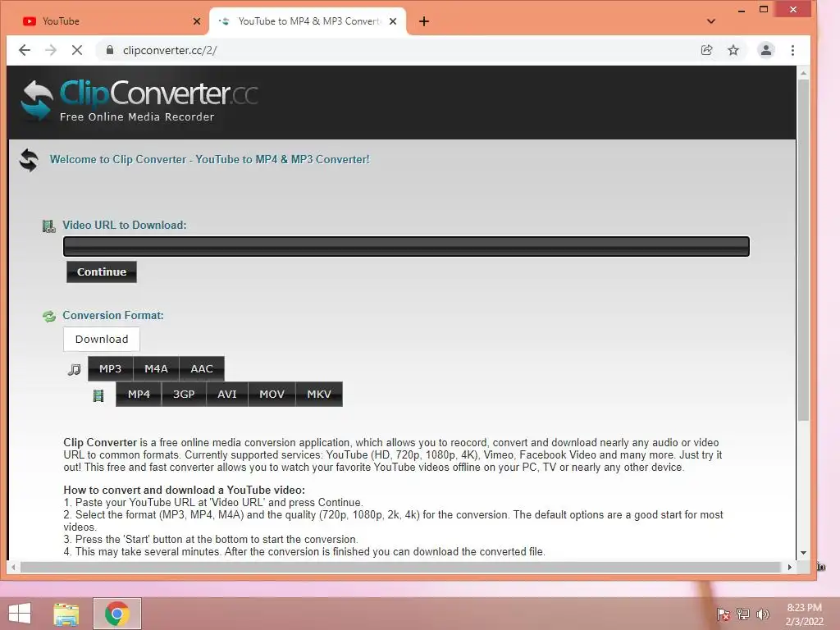840x630 pixels.
Task: Select MOV video format
Action: tap(272, 395)
